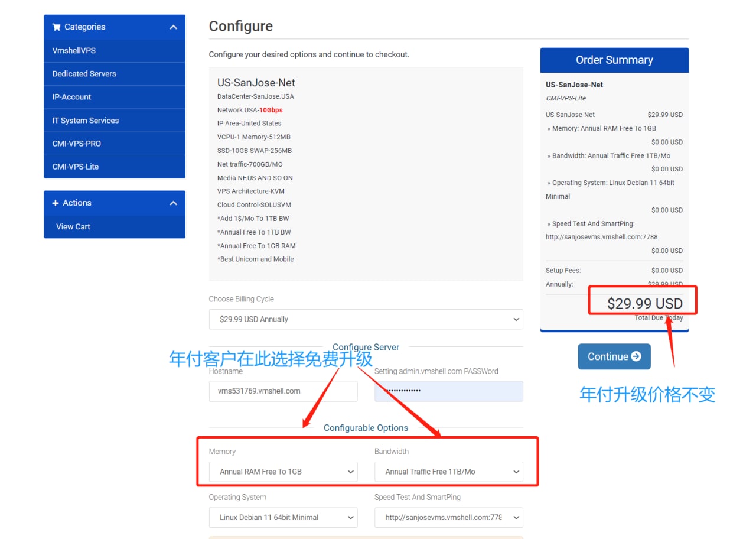Go to IT System Services category

click(85, 121)
